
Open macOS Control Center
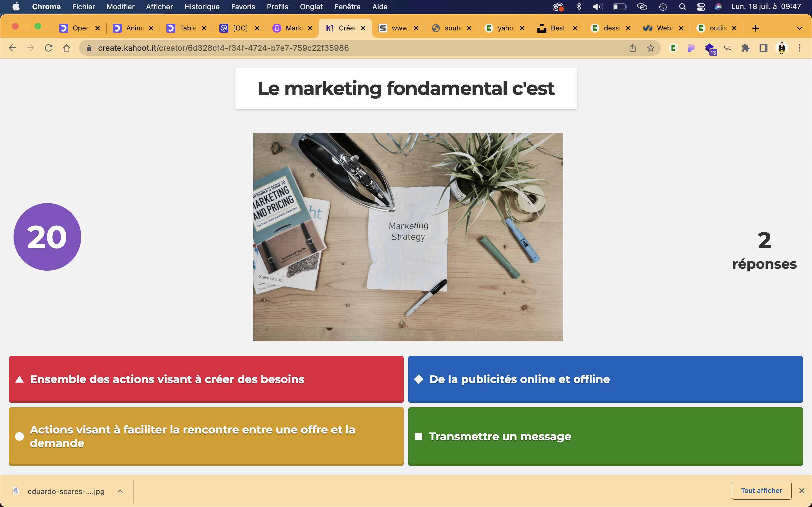point(701,7)
